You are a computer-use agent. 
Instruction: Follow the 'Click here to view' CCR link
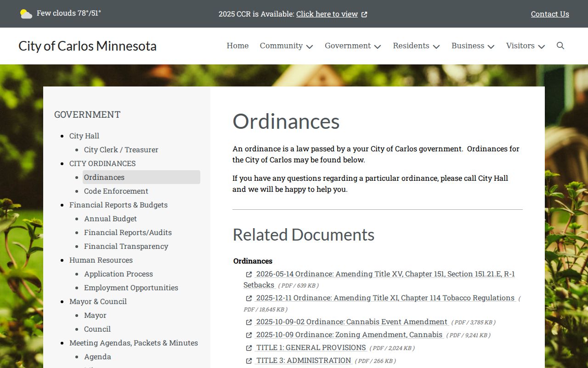coord(327,14)
